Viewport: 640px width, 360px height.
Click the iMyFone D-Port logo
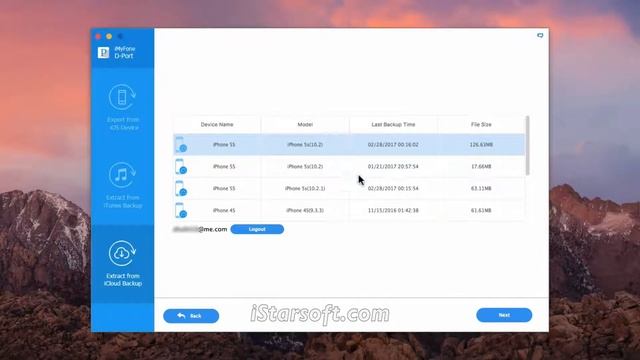click(103, 52)
